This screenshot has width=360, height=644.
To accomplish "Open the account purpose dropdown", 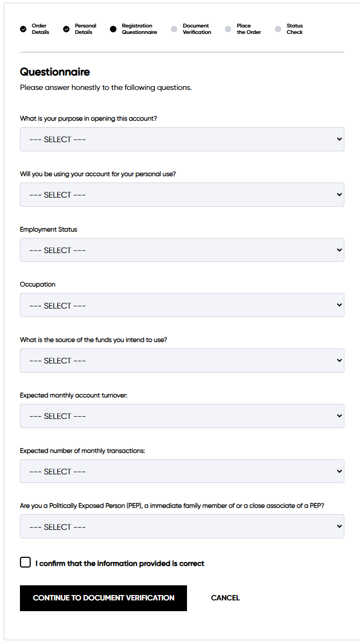I will (x=182, y=139).
